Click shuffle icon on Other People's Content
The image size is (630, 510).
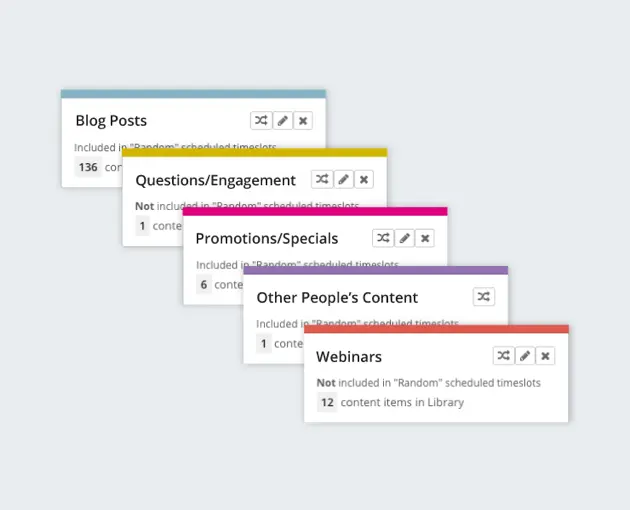[484, 297]
